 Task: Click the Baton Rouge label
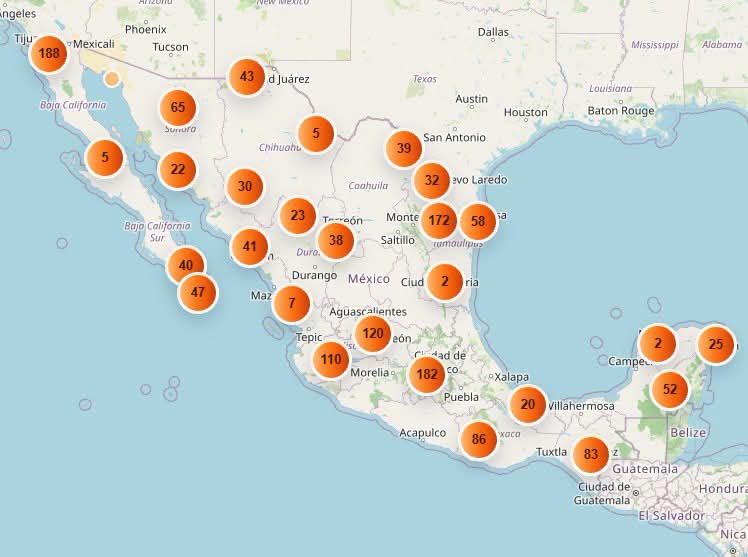click(x=621, y=111)
